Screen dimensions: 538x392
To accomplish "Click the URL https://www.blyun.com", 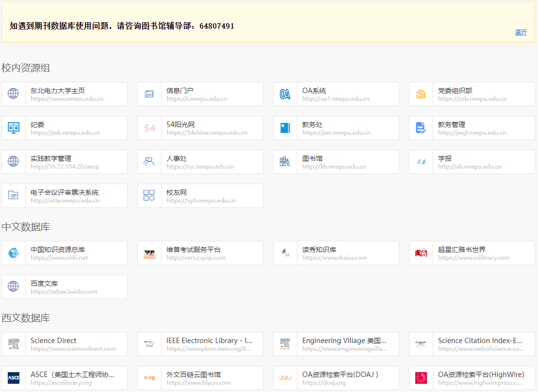I will [199, 383].
